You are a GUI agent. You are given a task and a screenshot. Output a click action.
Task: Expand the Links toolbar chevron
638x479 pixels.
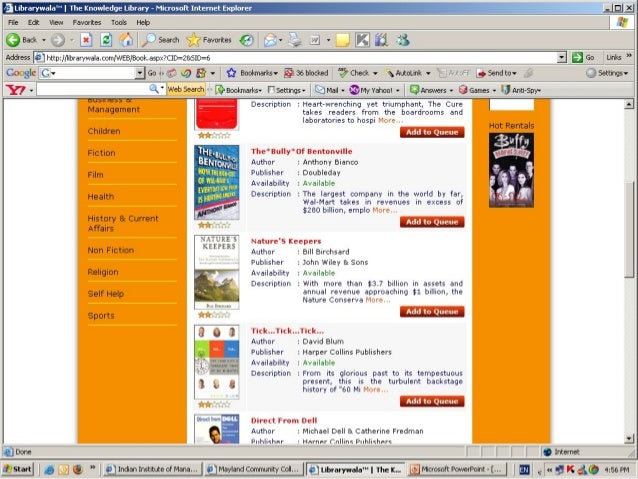point(629,56)
